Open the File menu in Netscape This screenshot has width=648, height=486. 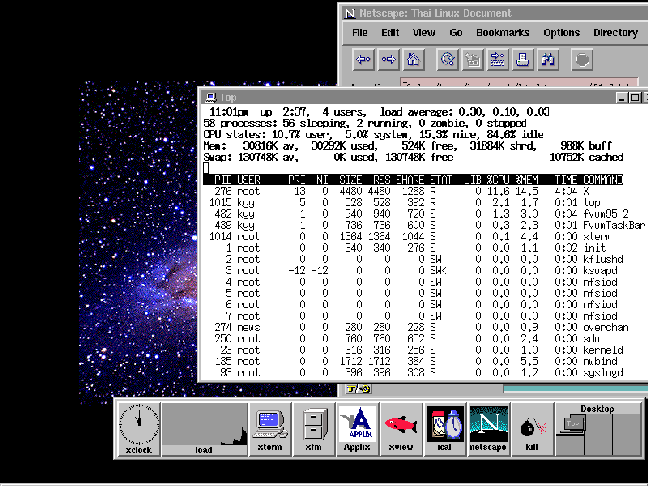click(x=360, y=33)
